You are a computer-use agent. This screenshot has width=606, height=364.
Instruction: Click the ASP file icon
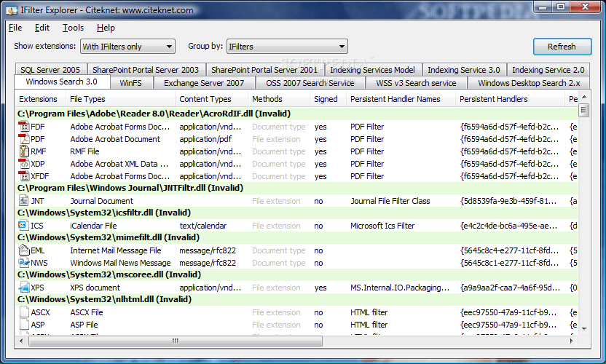(x=24, y=325)
